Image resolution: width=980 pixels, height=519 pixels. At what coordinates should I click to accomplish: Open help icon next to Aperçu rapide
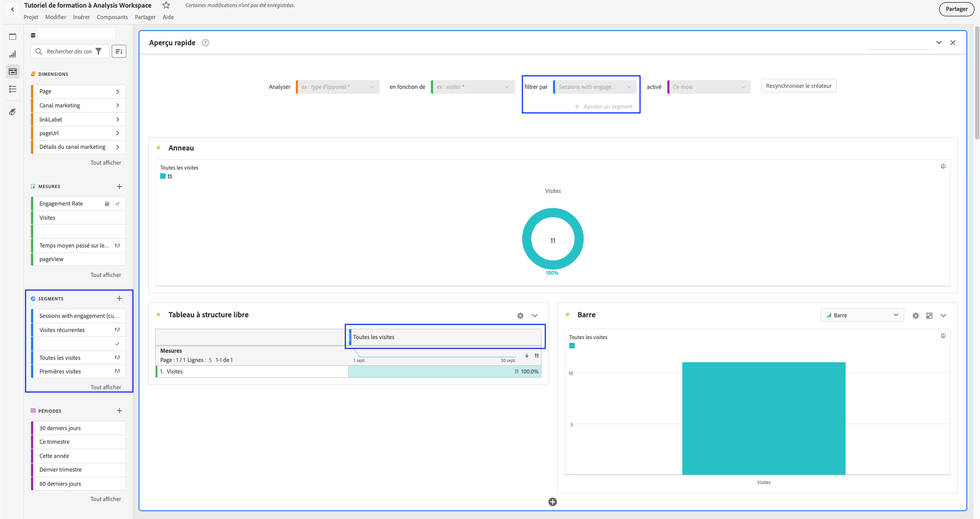[x=205, y=43]
